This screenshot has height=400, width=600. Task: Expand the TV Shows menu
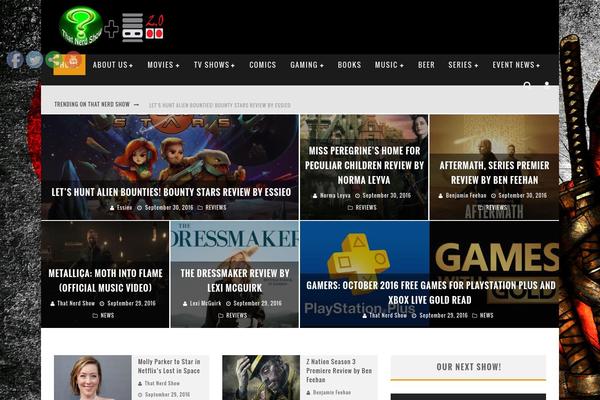click(x=214, y=65)
